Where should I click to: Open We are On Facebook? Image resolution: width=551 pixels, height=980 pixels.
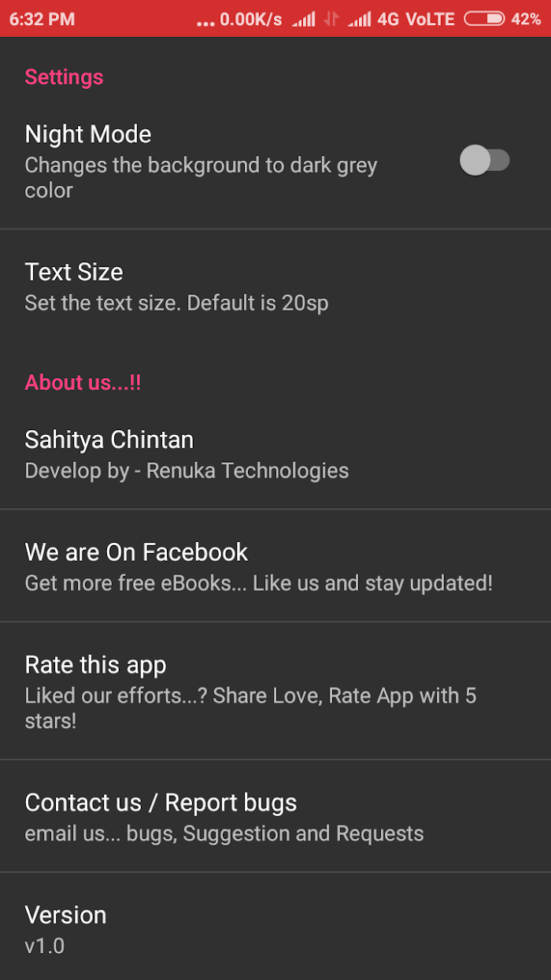pos(275,566)
